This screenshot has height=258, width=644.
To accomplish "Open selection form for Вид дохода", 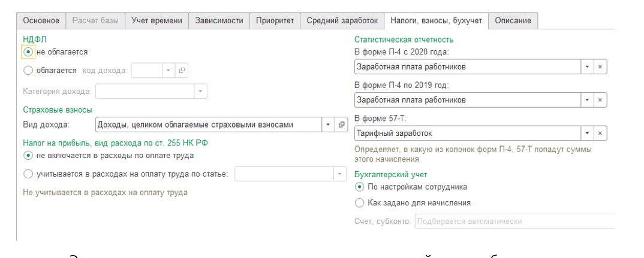I will pyautogui.click(x=342, y=125).
